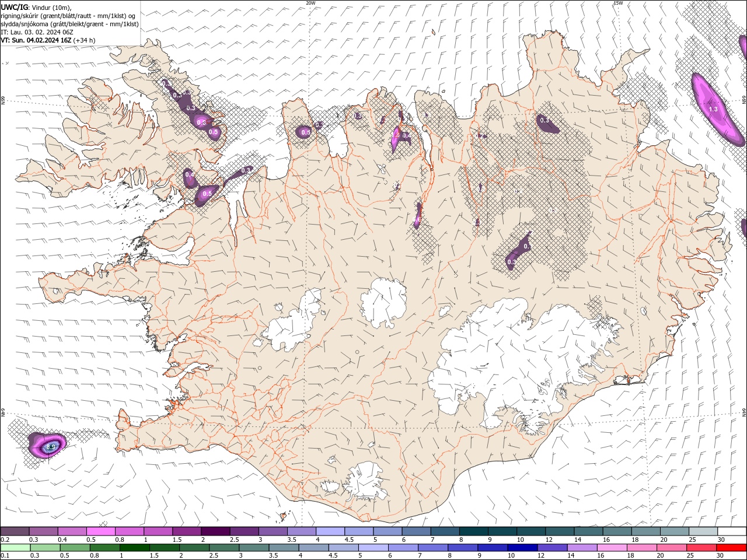Click the 'UWC/IG: Vindur (10m),' title line
747x560 pixels.
pyautogui.click(x=35, y=7)
